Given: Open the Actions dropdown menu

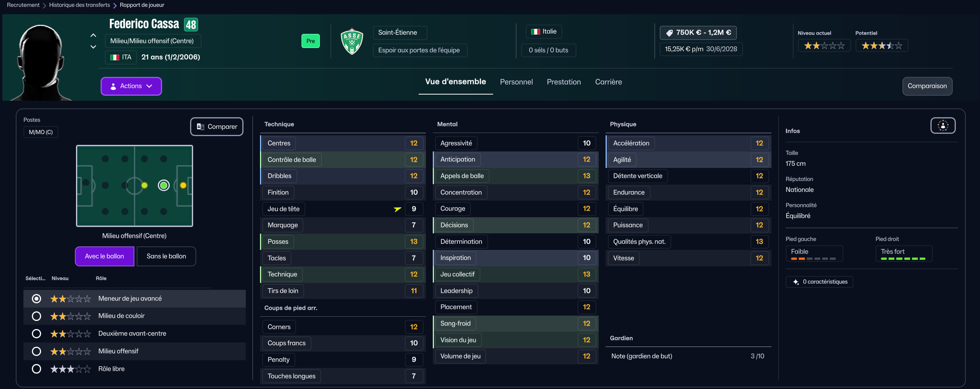Looking at the screenshot, I should click(x=131, y=86).
